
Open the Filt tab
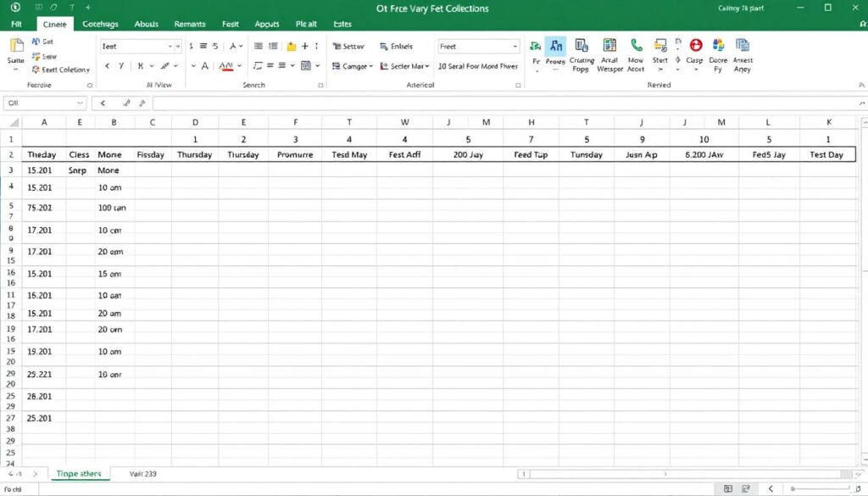pos(17,24)
